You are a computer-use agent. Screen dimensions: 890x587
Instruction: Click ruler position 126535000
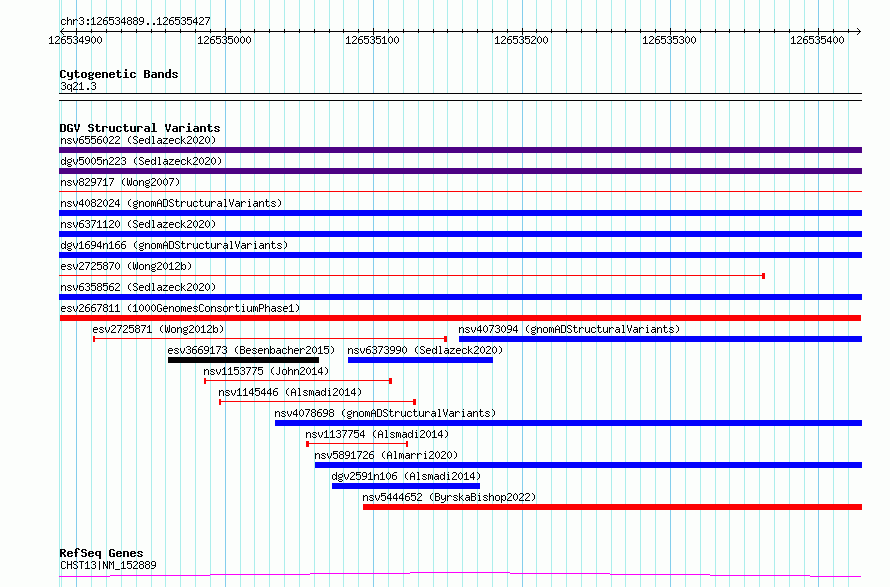[224, 40]
